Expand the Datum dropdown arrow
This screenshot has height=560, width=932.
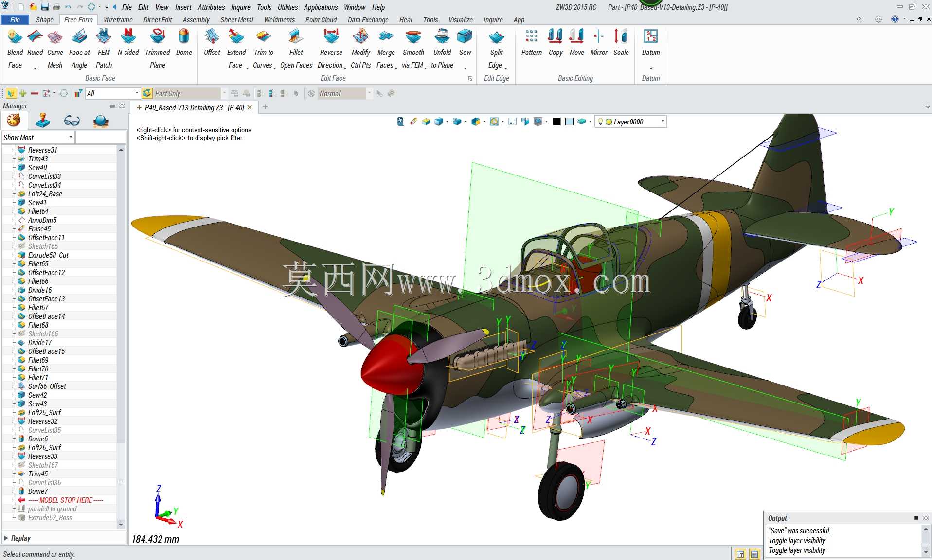click(x=651, y=68)
